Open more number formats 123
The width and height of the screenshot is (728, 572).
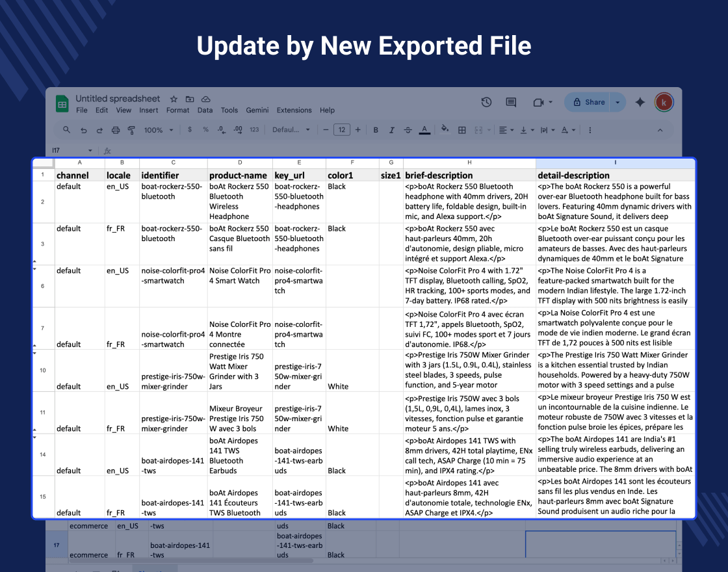(x=254, y=130)
